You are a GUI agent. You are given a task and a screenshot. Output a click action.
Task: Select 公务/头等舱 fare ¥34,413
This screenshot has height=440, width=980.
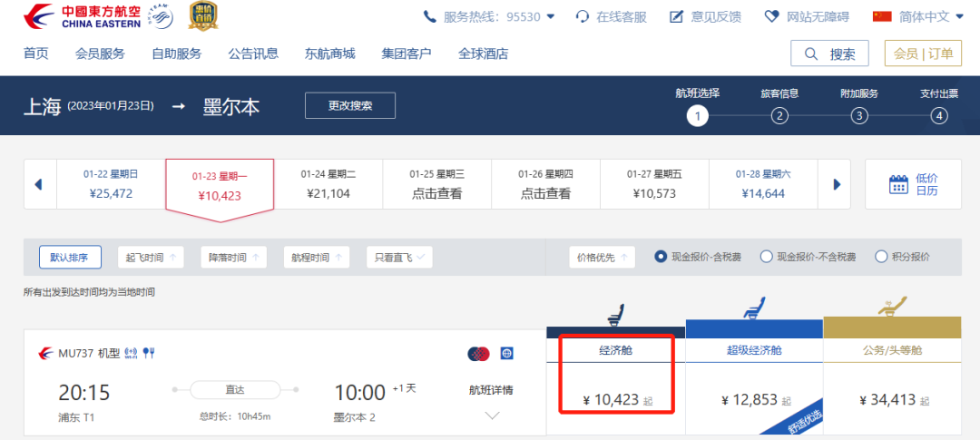(x=893, y=400)
